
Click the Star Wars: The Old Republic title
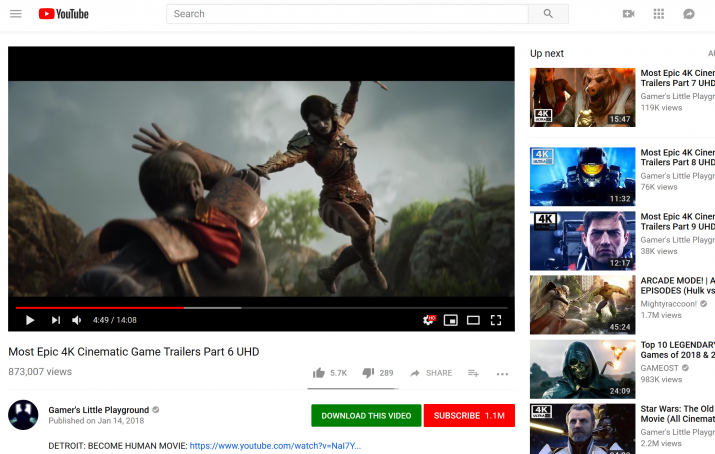tap(677, 414)
